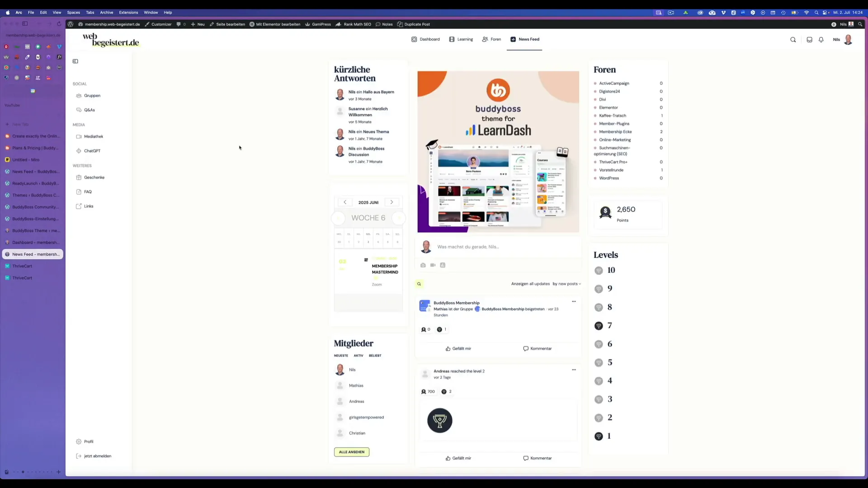The height and width of the screenshot is (488, 868).
Task: Open the Spaces menu in macOS menu bar
Action: pyautogui.click(x=73, y=13)
